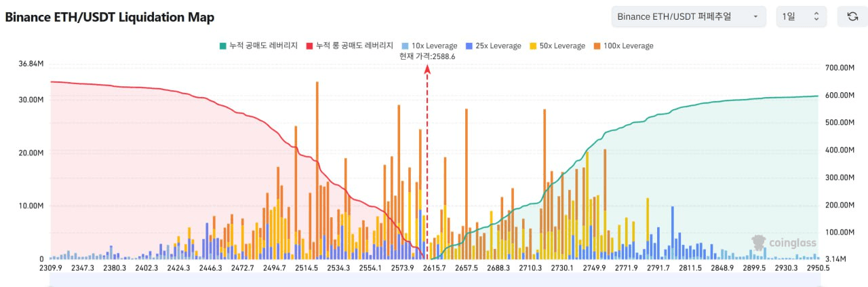Image resolution: width=868 pixels, height=287 pixels.
Task: Click the 2380.3 price axis label
Action: click(114, 269)
